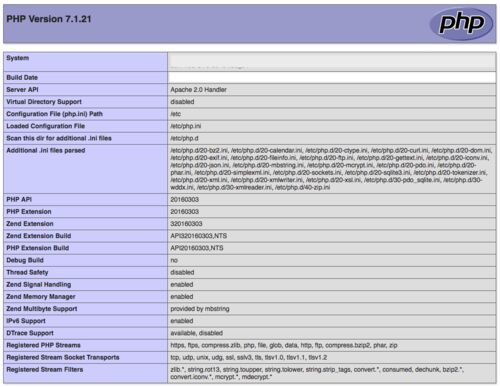Image resolution: width=500 pixels, height=387 pixels.
Task: Click the DTrace Support row label
Action: click(30, 333)
